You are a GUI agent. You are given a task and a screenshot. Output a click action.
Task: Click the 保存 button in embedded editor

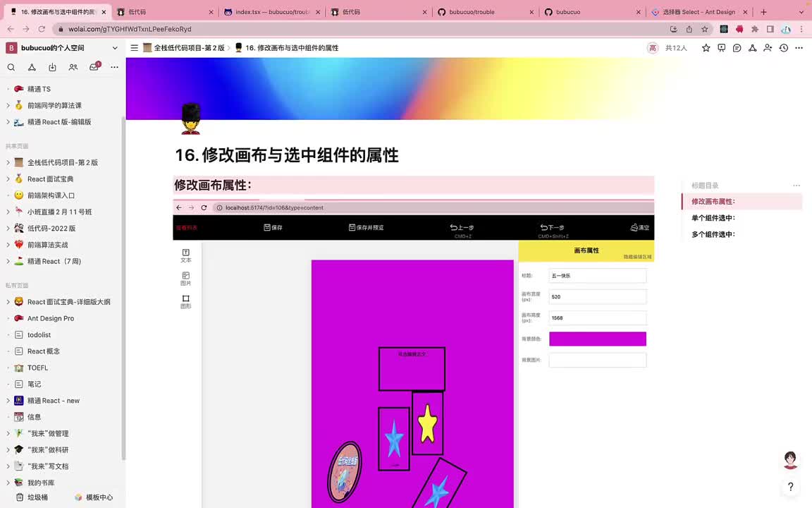(x=273, y=227)
